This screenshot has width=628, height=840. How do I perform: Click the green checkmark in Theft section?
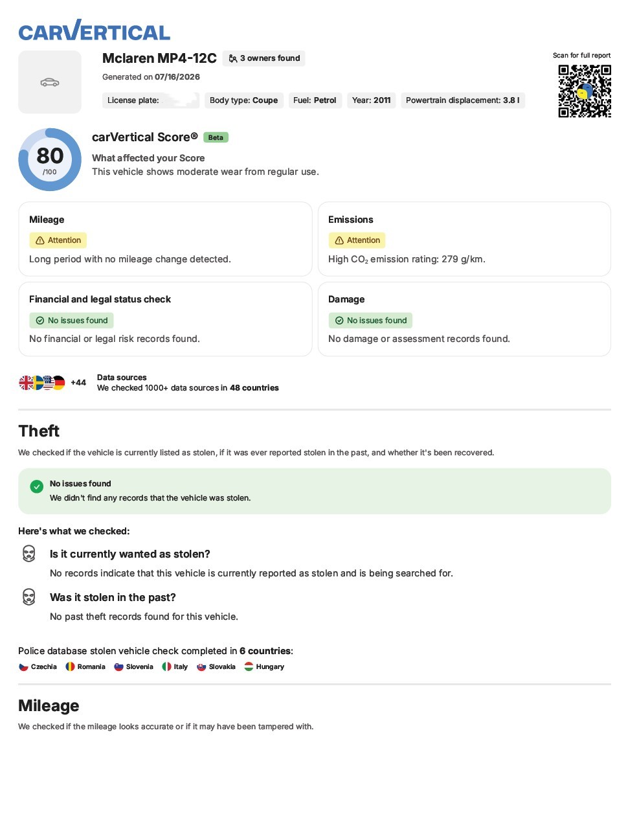click(x=37, y=486)
